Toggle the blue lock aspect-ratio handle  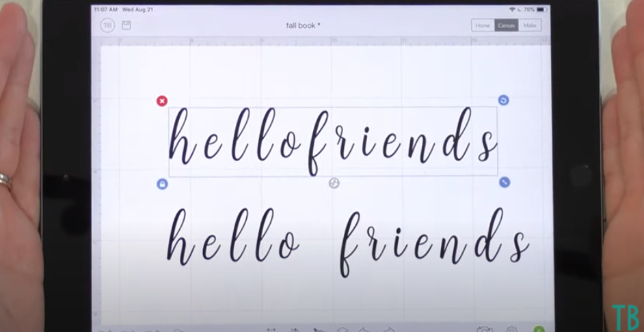click(162, 184)
